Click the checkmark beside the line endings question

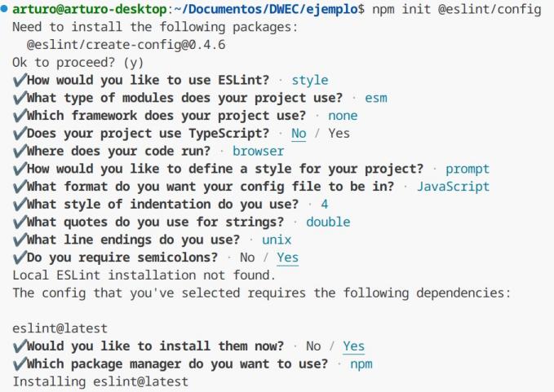pos(18,240)
